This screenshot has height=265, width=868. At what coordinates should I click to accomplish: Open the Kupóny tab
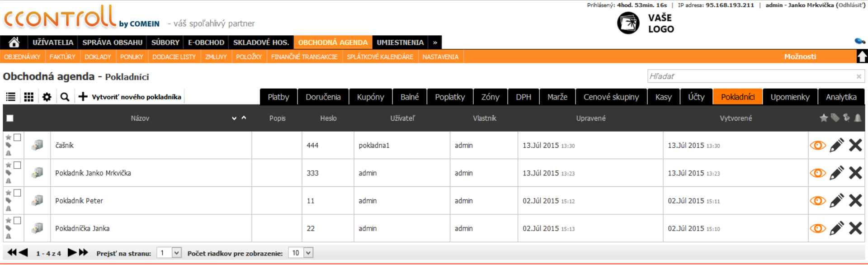coord(370,97)
